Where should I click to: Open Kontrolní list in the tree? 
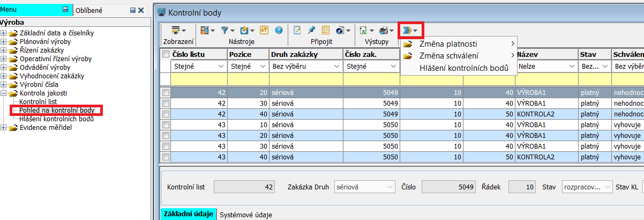coord(38,102)
